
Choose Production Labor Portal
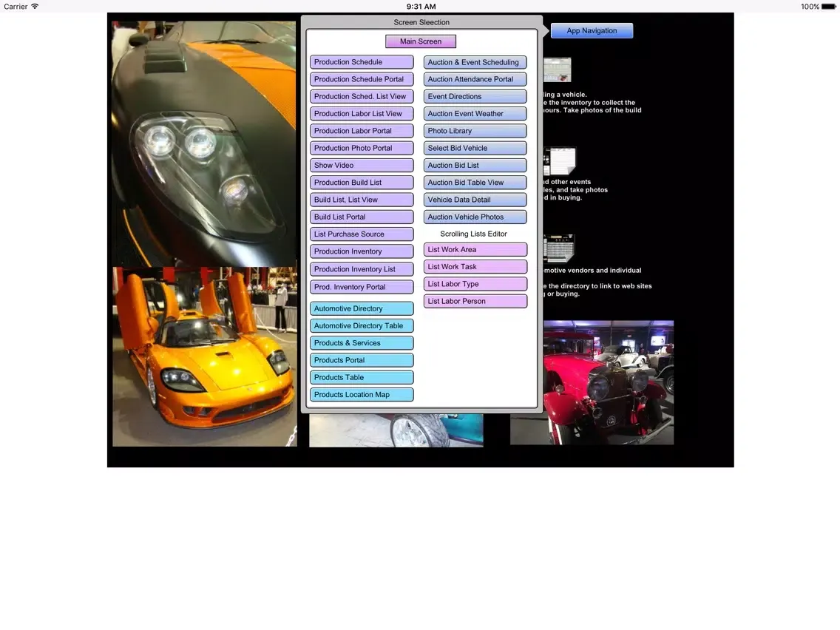tap(362, 131)
